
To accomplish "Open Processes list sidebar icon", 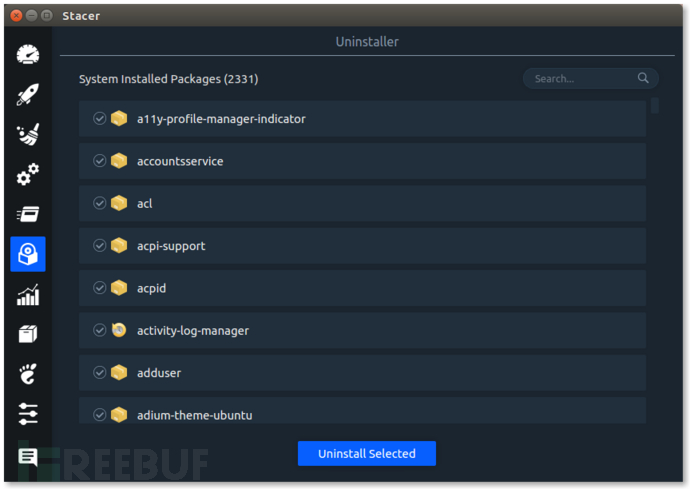I will coord(28,214).
